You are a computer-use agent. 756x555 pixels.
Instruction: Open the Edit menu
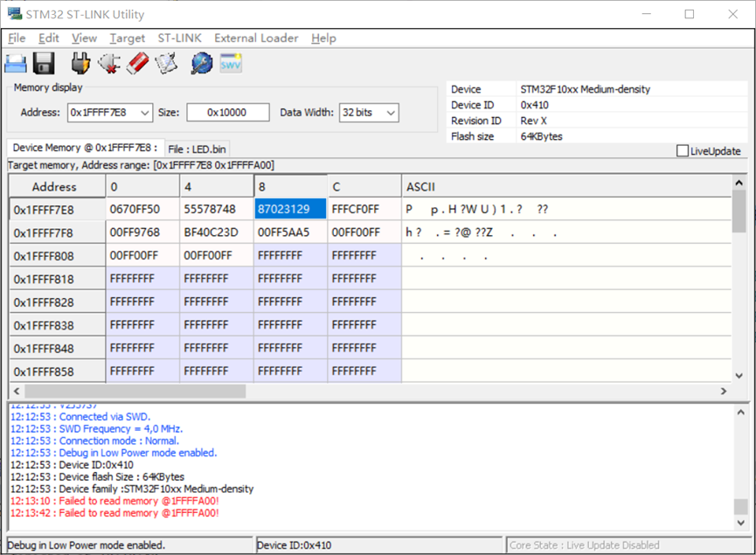pos(49,38)
